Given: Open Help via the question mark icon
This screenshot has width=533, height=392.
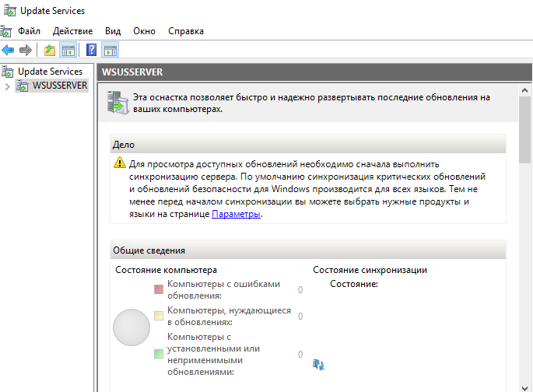Looking at the screenshot, I should [x=92, y=51].
